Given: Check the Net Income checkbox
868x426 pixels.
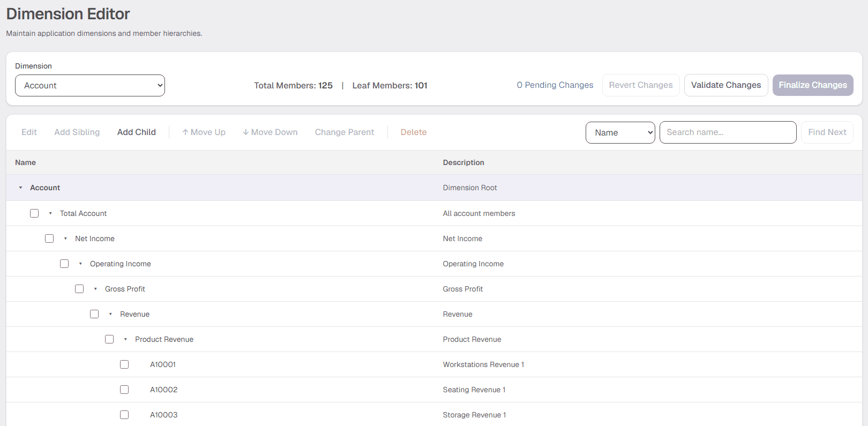Looking at the screenshot, I should tap(49, 238).
